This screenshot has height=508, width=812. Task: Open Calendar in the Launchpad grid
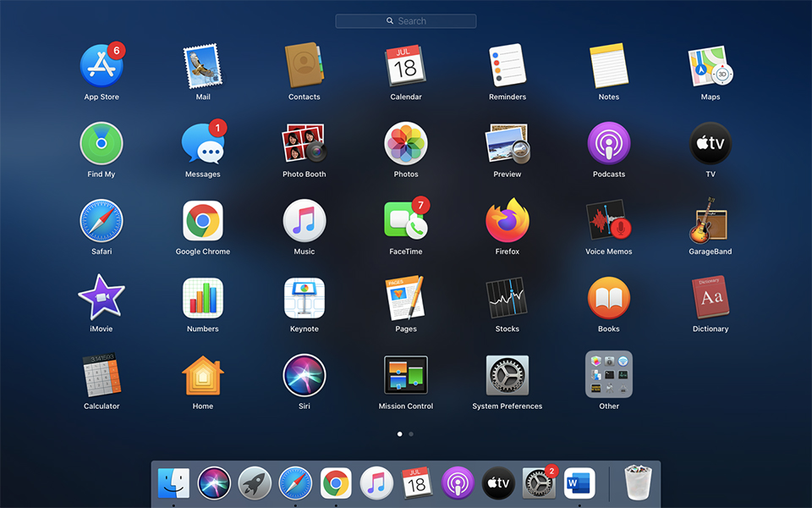coord(406,66)
